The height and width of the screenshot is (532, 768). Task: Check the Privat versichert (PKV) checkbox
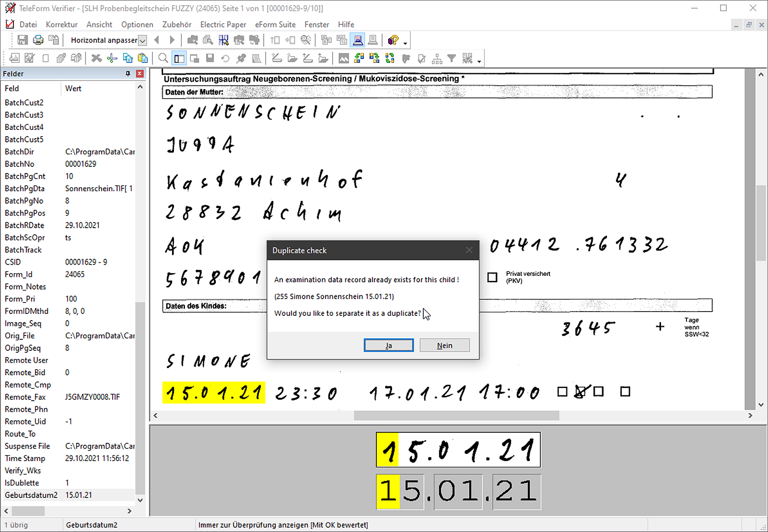pyautogui.click(x=492, y=277)
